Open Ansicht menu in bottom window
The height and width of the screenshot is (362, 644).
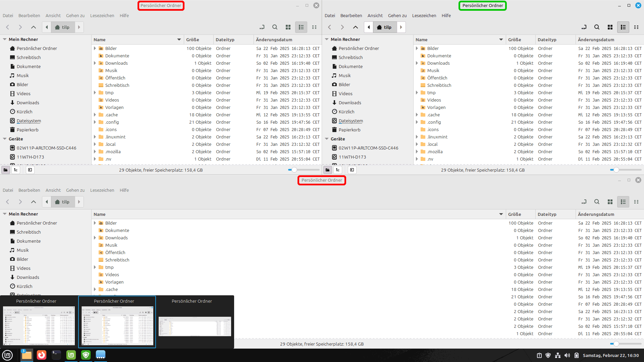pos(53,190)
